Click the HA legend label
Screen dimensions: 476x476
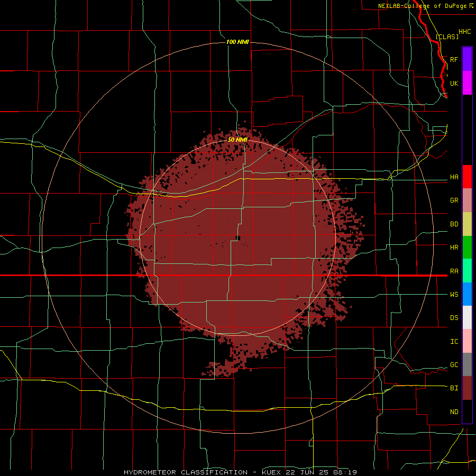tap(454, 177)
